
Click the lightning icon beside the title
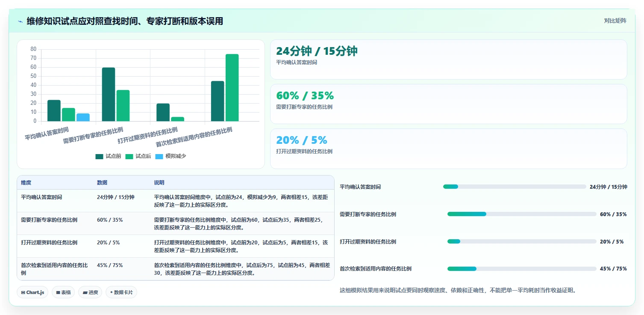(21, 21)
